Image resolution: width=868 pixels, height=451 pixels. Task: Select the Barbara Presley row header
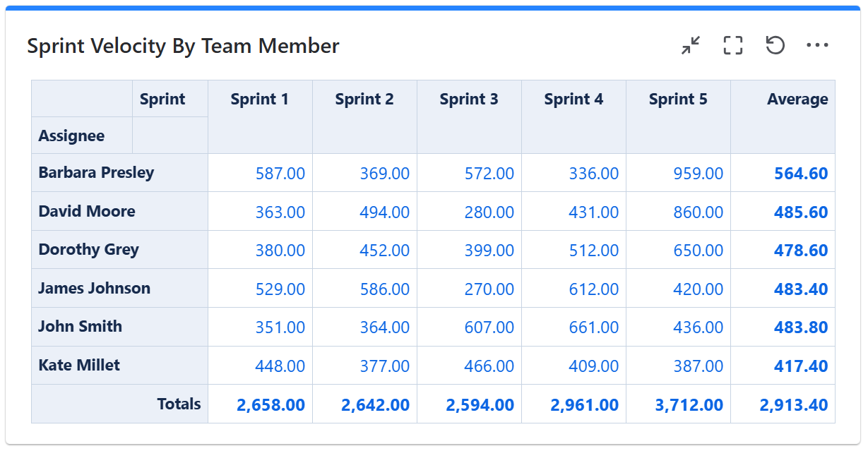[x=96, y=173]
